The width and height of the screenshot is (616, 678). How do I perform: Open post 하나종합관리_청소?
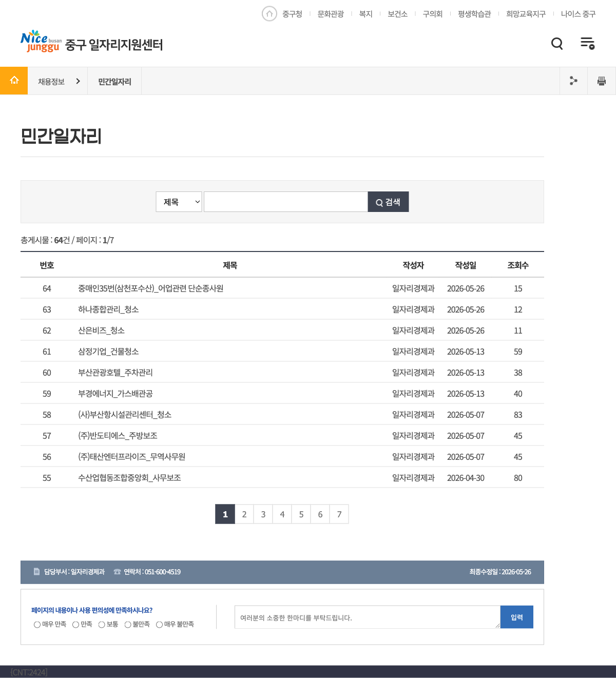coord(108,309)
